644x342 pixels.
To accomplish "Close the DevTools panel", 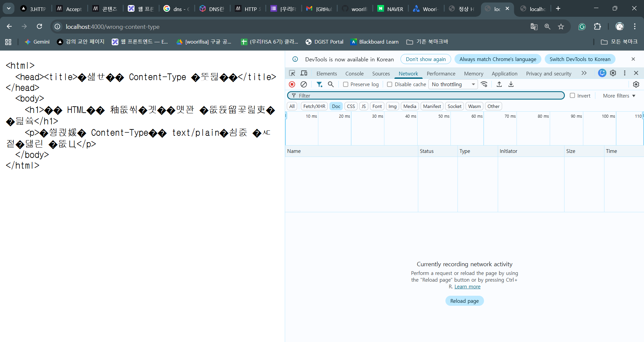I will coord(636,73).
